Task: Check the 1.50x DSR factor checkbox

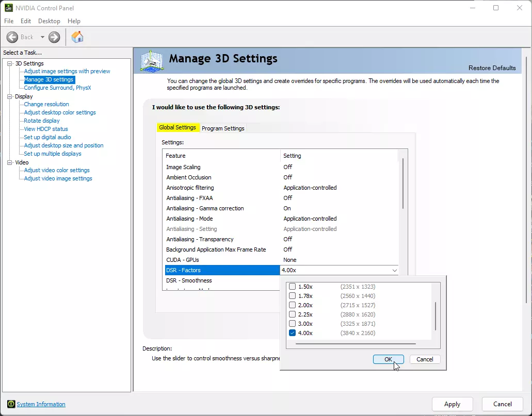Action: (x=292, y=287)
